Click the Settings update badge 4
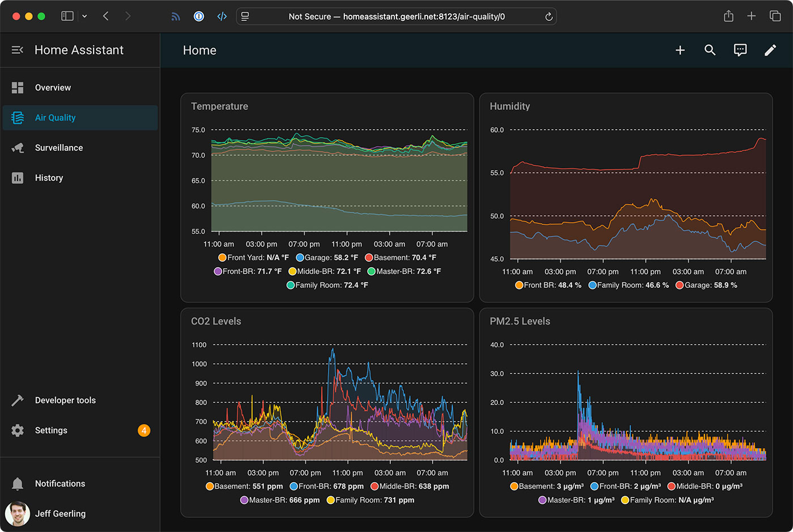The image size is (793, 532). (x=144, y=431)
